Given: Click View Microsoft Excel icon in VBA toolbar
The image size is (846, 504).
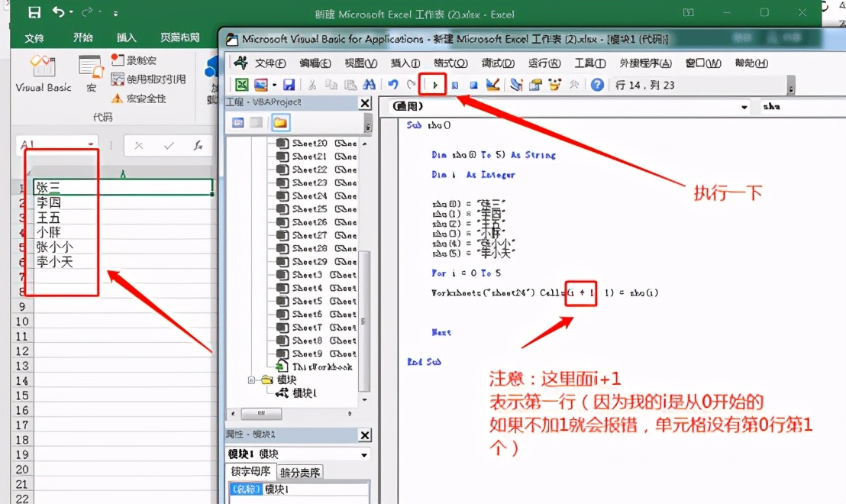Looking at the screenshot, I should pos(241,85).
